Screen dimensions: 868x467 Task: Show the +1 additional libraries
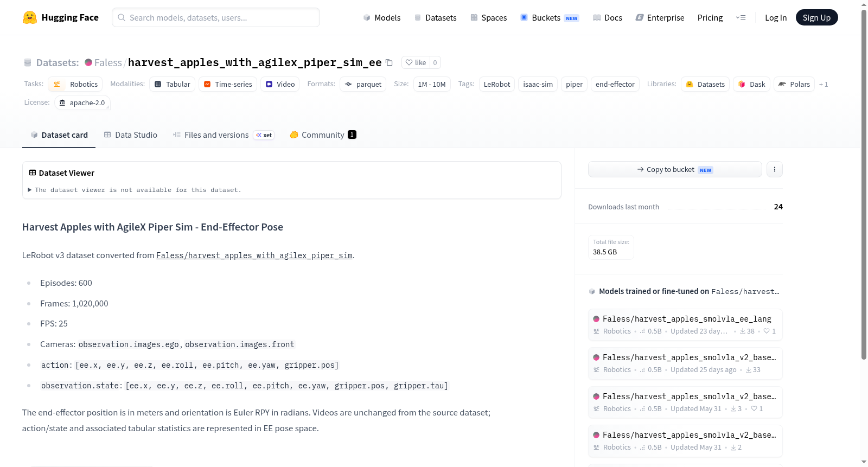tap(824, 84)
